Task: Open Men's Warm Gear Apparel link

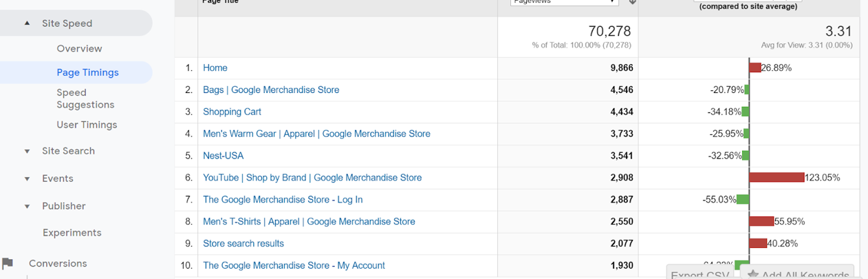Action: point(316,134)
